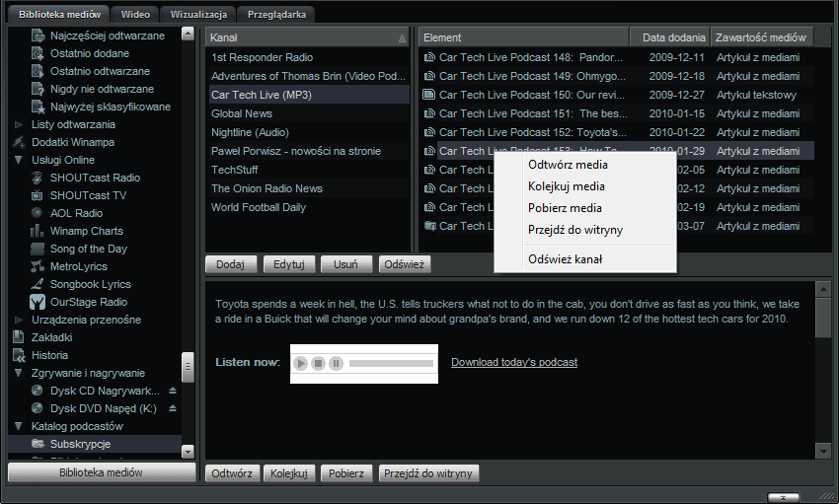
Task: Select the TechStuff channel
Action: tap(309, 170)
